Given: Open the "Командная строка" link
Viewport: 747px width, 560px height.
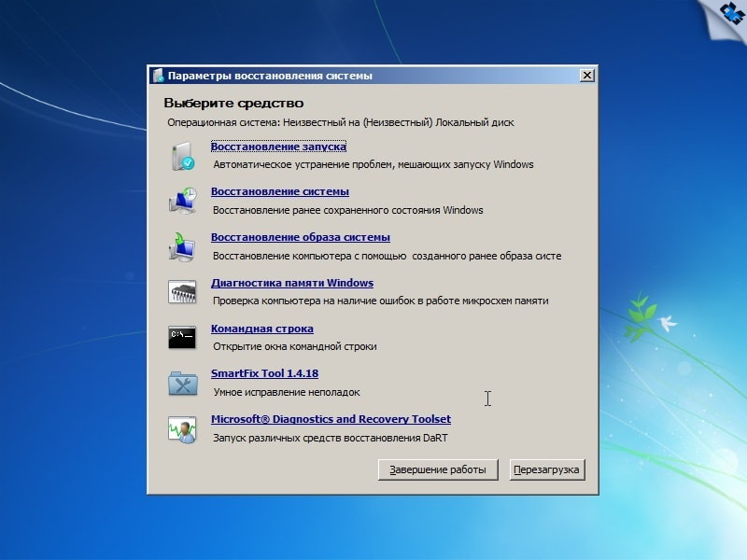Looking at the screenshot, I should click(x=261, y=329).
